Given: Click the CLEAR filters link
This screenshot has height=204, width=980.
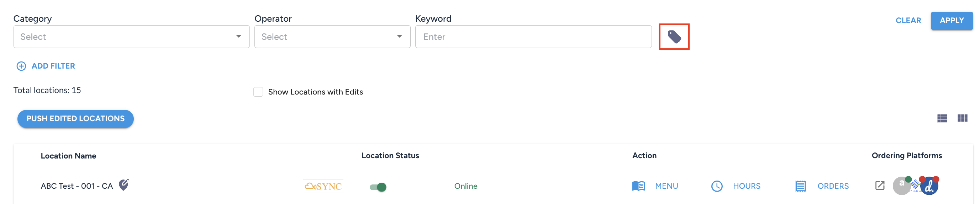Looking at the screenshot, I should pos(908,21).
